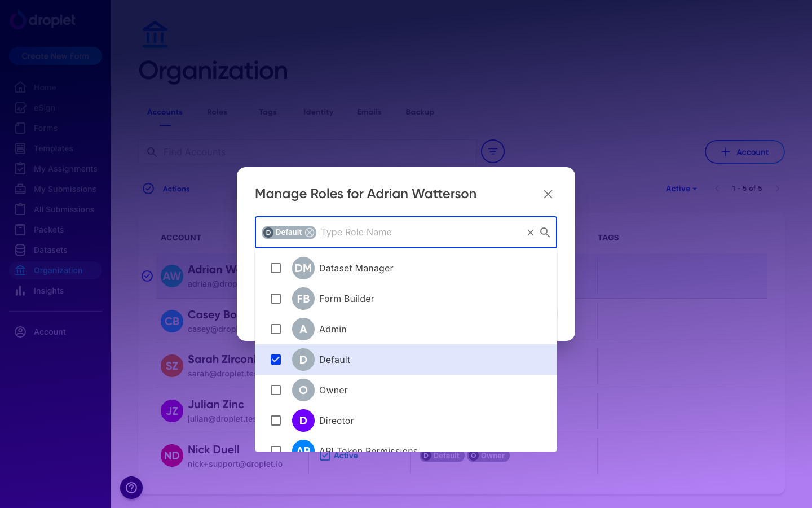Deselect the Adrian Watterson account row checkmark
Viewport: 812px width, 508px height.
pyautogui.click(x=147, y=276)
